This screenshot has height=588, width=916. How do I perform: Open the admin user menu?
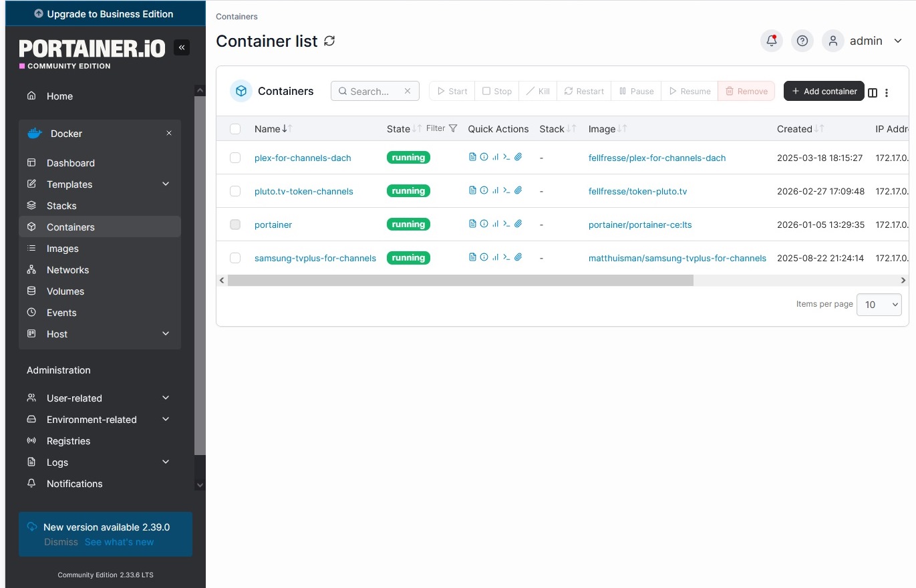(x=863, y=41)
